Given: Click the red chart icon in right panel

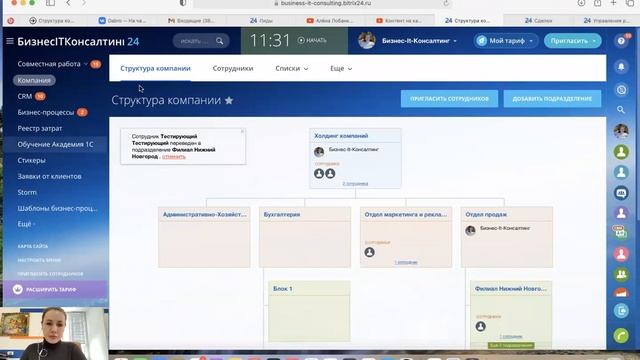Looking at the screenshot, I should (621, 292).
